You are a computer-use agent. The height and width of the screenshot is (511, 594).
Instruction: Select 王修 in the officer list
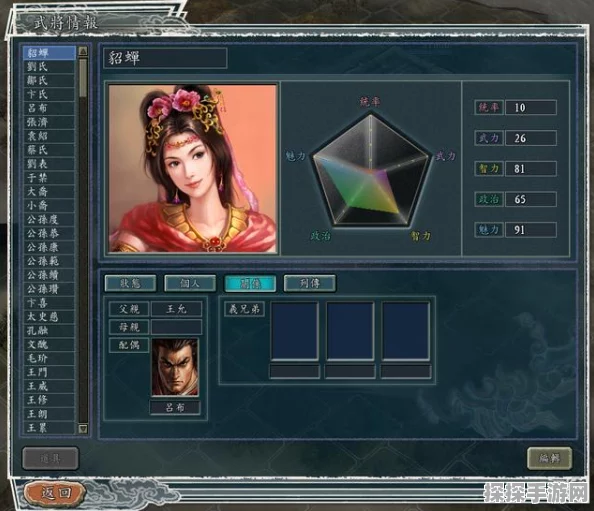click(49, 400)
